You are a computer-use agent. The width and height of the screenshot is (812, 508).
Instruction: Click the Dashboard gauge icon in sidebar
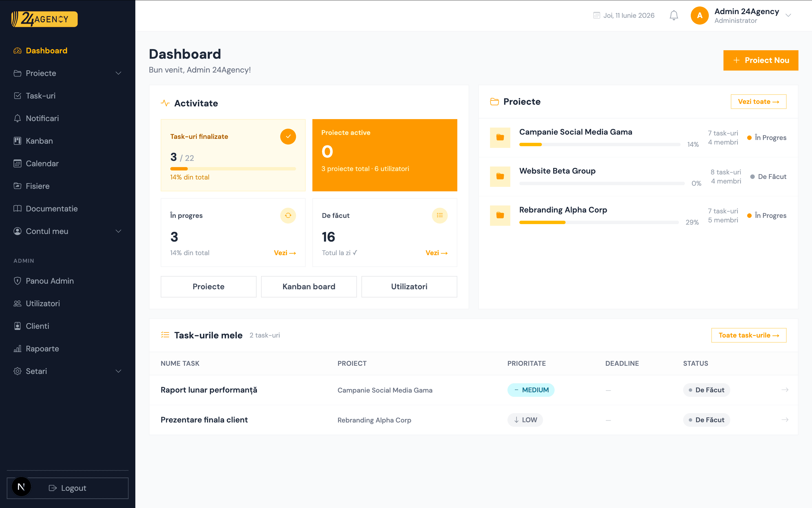point(17,51)
